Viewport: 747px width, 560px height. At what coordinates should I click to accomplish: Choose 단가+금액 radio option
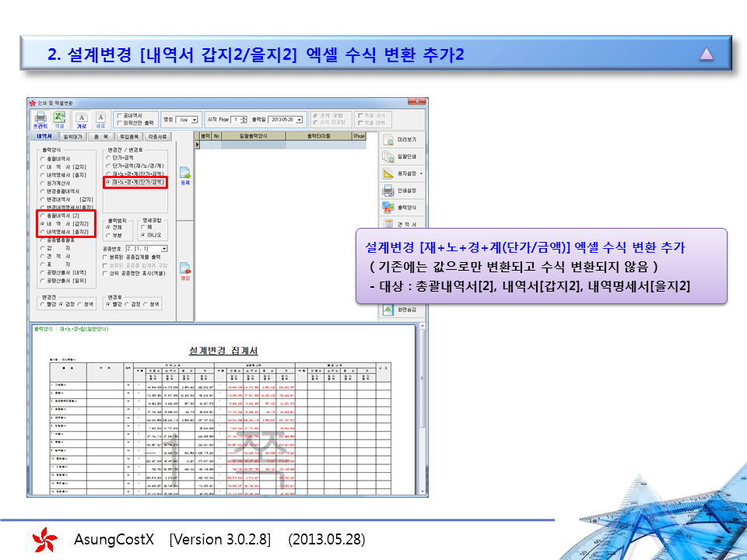(x=108, y=158)
